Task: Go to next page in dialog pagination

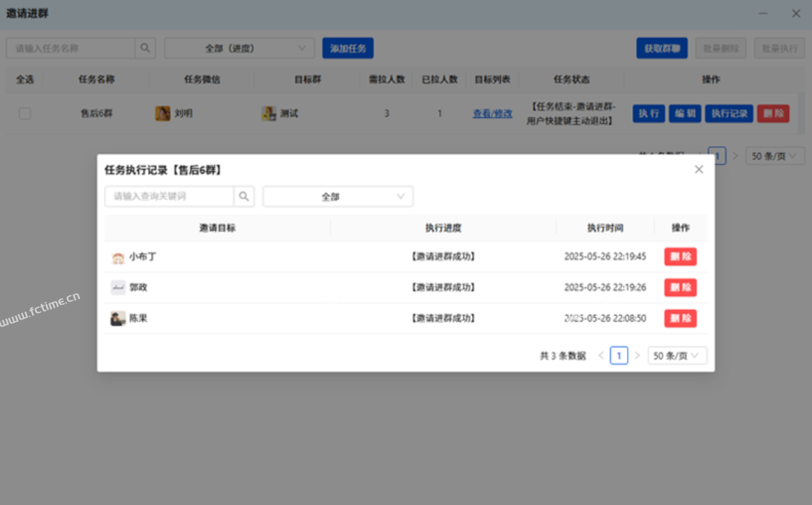Action: click(637, 356)
